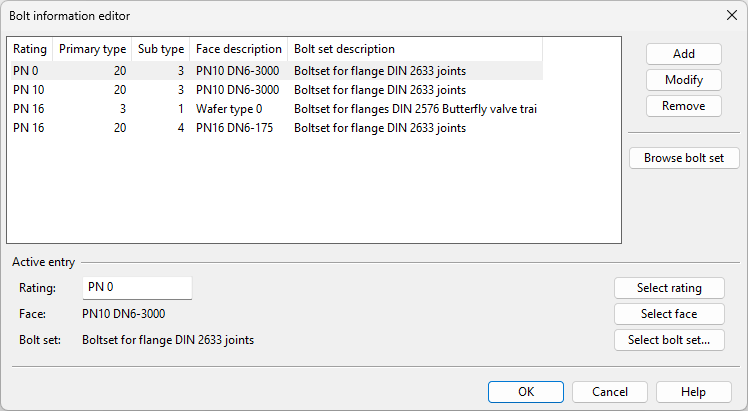The width and height of the screenshot is (748, 411).
Task: Open Select bolt set dialog
Action: [x=669, y=340]
